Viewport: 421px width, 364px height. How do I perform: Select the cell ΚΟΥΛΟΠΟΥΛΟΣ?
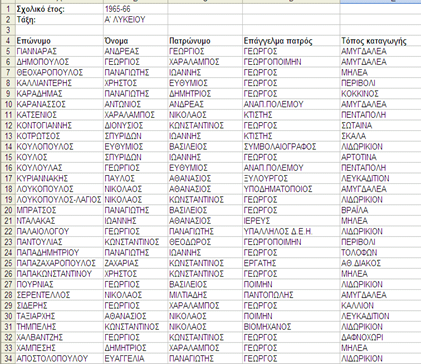pos(59,147)
